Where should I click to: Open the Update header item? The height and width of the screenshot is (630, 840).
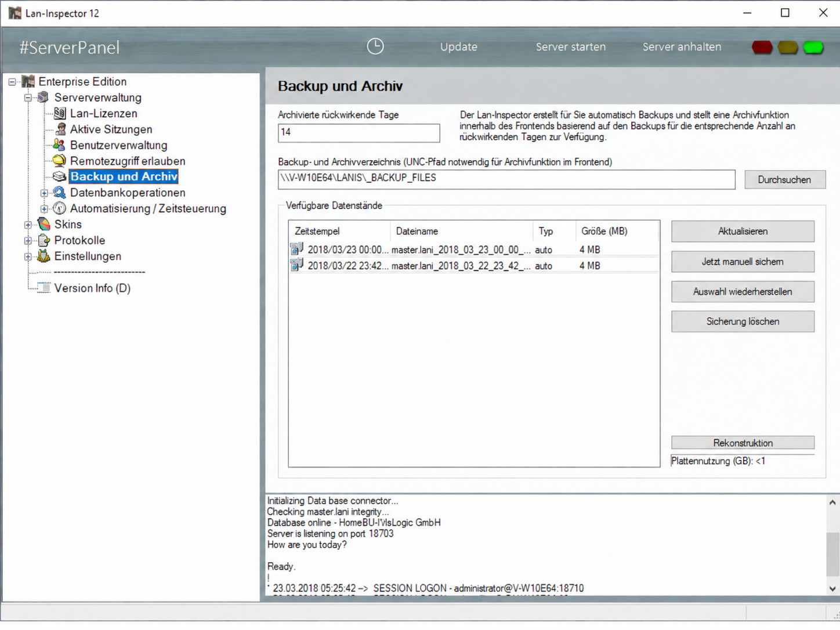[458, 47]
